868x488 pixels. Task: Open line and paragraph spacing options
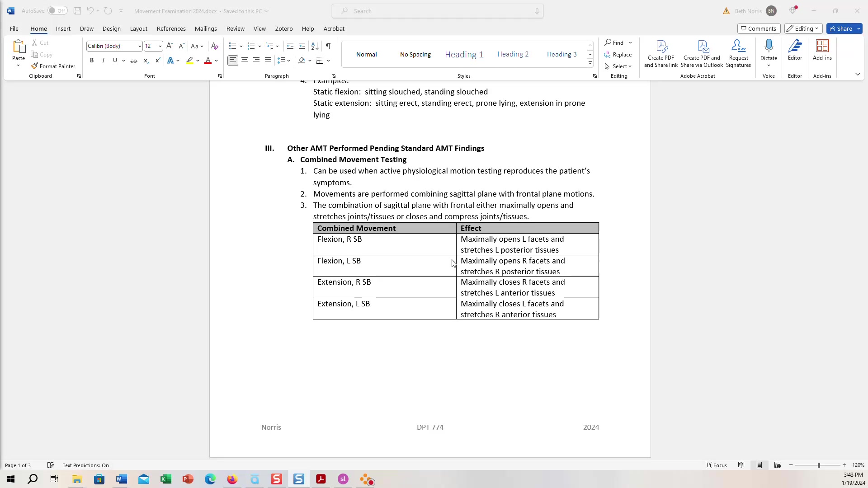pos(284,60)
